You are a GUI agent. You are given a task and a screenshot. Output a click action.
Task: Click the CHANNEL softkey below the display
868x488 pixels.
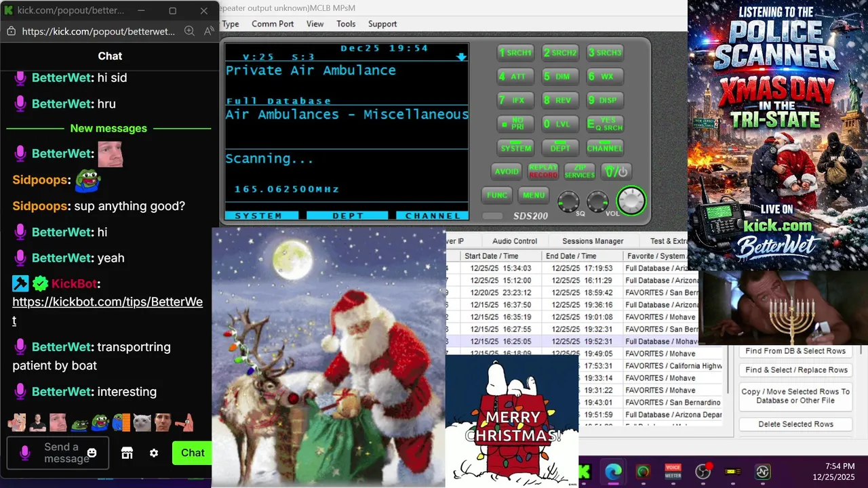pos(433,216)
